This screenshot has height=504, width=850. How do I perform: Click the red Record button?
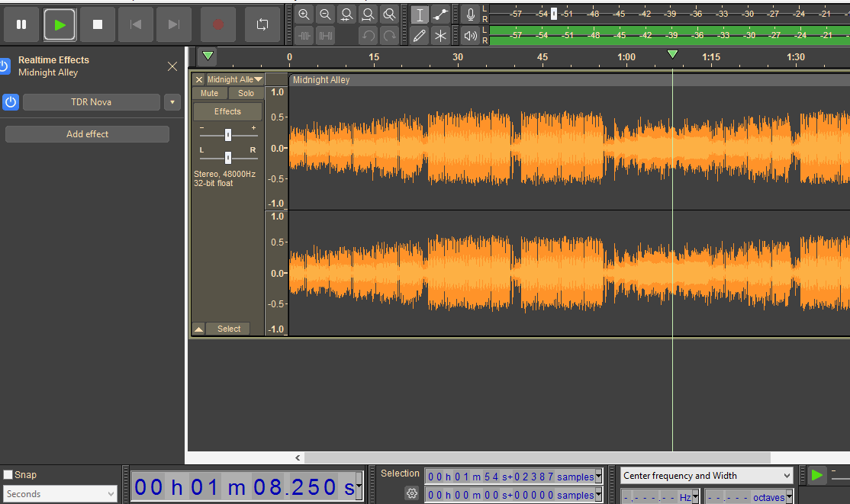click(218, 24)
